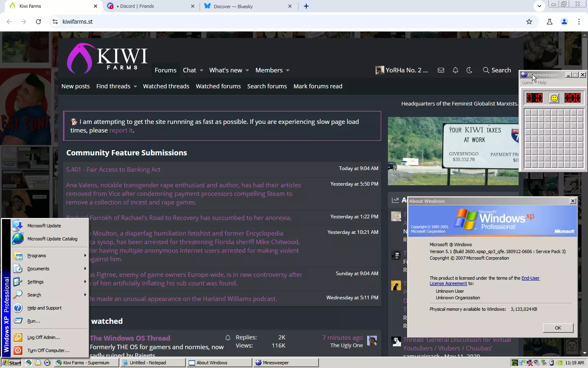
Task: Open Microsoft Update Catalog in Start menu
Action: tap(50, 239)
